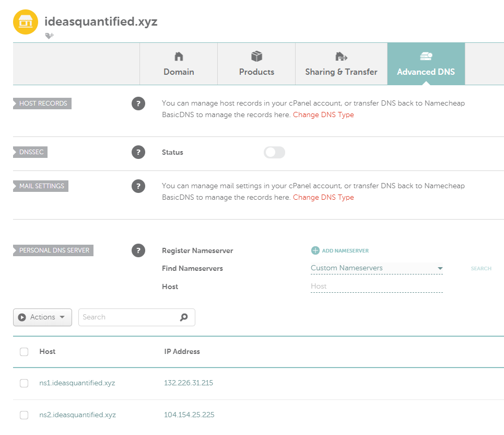The height and width of the screenshot is (435, 504).
Task: Click the Find Nameservers label
Action: [192, 268]
